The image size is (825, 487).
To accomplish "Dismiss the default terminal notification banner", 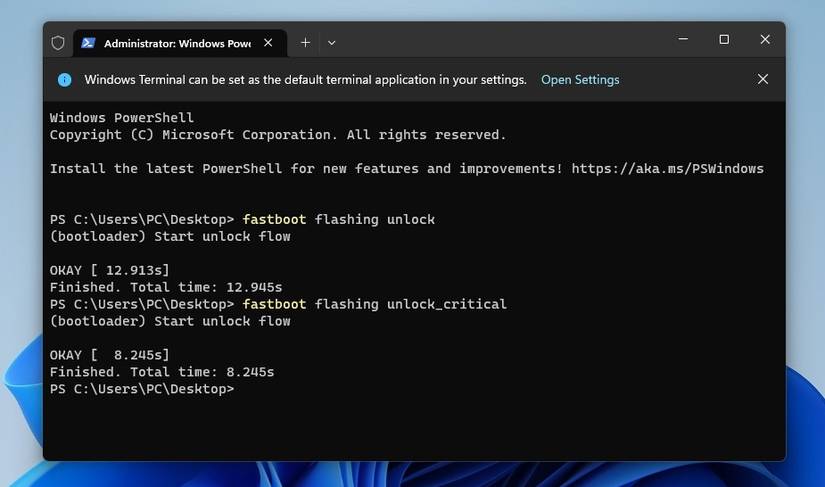I will pos(762,79).
